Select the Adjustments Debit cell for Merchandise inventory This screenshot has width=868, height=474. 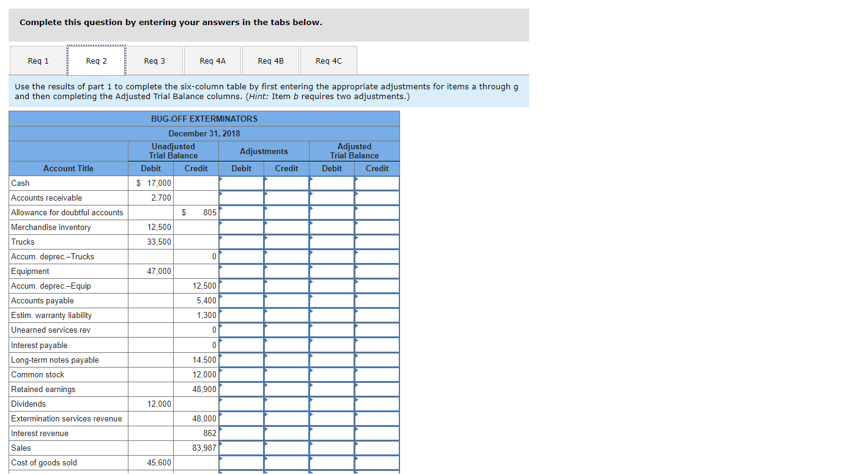click(x=241, y=227)
